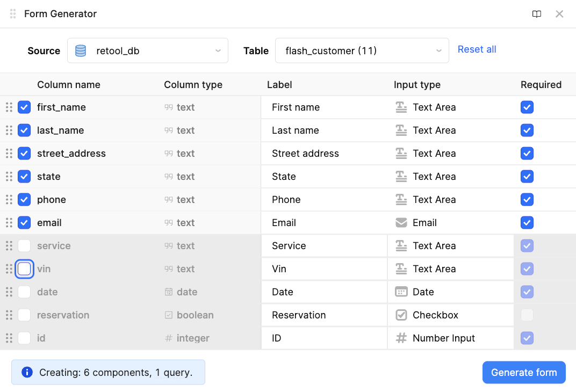Grab the drag handle beside first_name row
The width and height of the screenshot is (576, 392).
pos(9,107)
